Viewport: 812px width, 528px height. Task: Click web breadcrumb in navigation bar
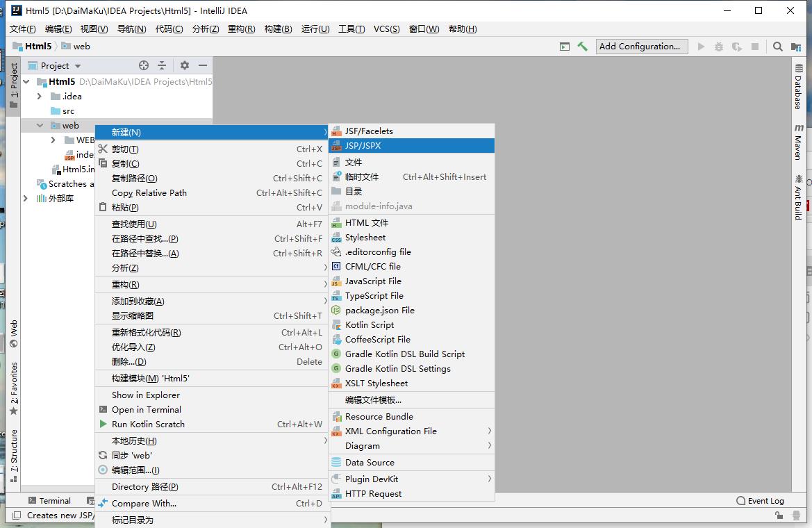tap(76, 46)
